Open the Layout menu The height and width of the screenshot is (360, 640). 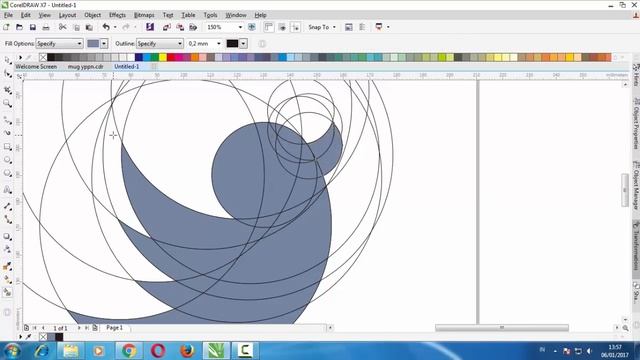pyautogui.click(x=67, y=15)
